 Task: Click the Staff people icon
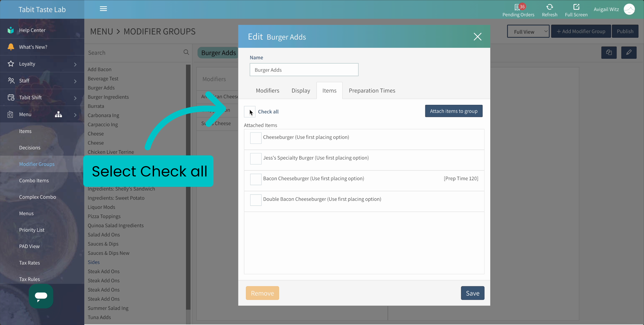tap(11, 80)
